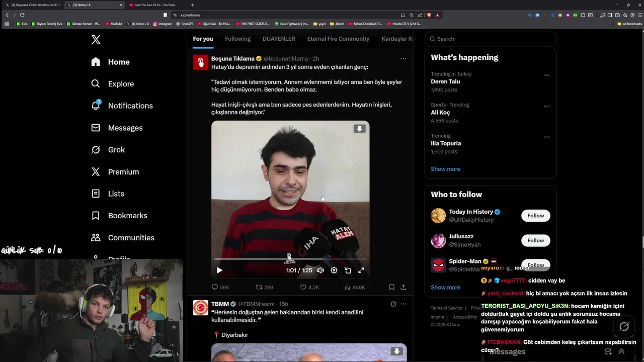Viewport: 644px width, 362px height.
Task: Open the Albüm bookmarks folder
Action: (x=338, y=24)
